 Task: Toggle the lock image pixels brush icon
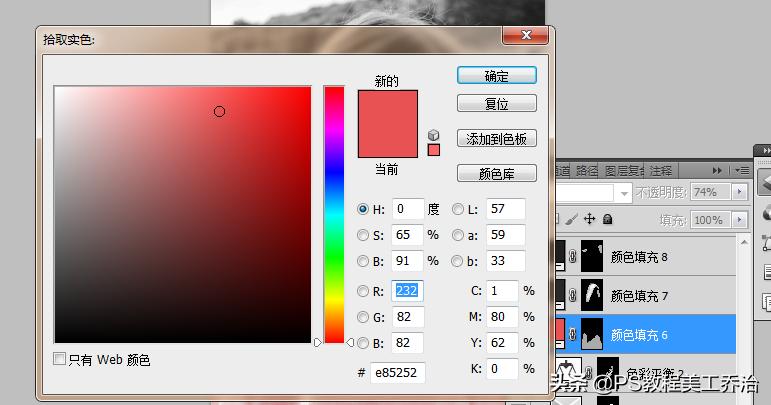pos(571,219)
